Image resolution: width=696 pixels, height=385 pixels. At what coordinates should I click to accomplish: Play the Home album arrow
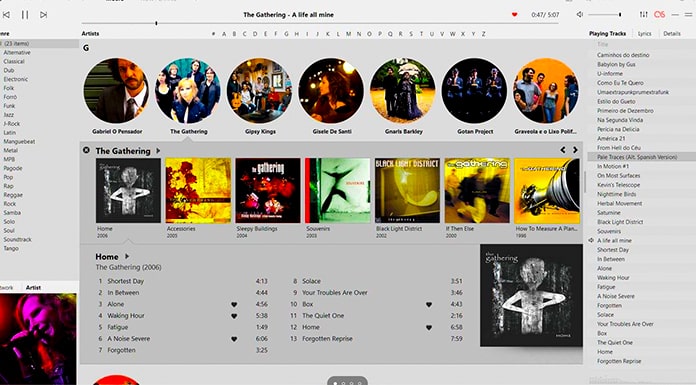click(x=127, y=256)
